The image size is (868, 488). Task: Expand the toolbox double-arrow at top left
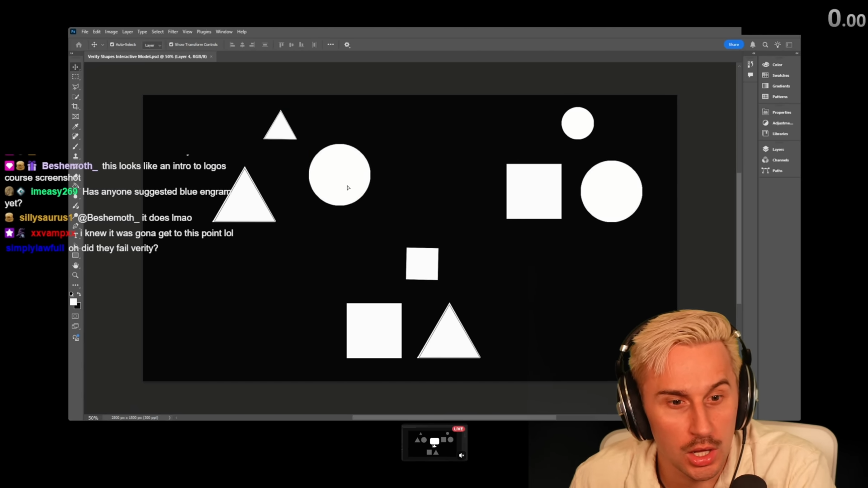[71, 53]
